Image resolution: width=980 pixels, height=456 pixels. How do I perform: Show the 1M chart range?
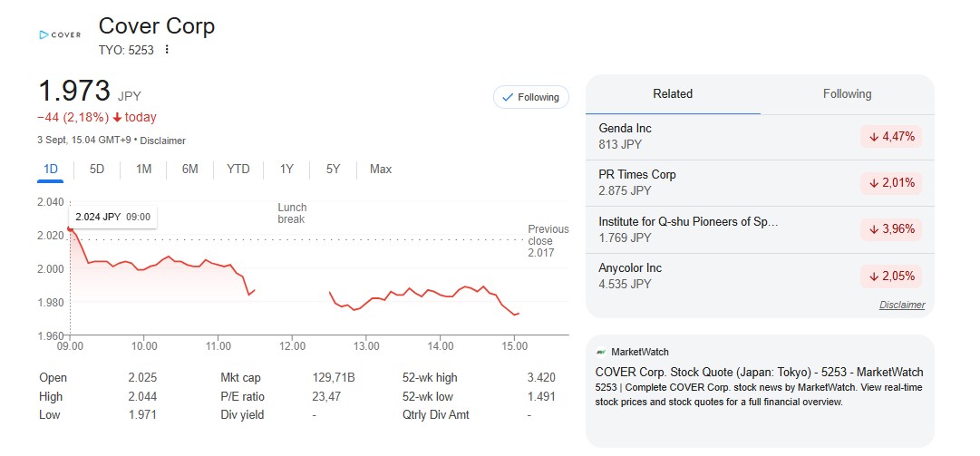pos(143,169)
